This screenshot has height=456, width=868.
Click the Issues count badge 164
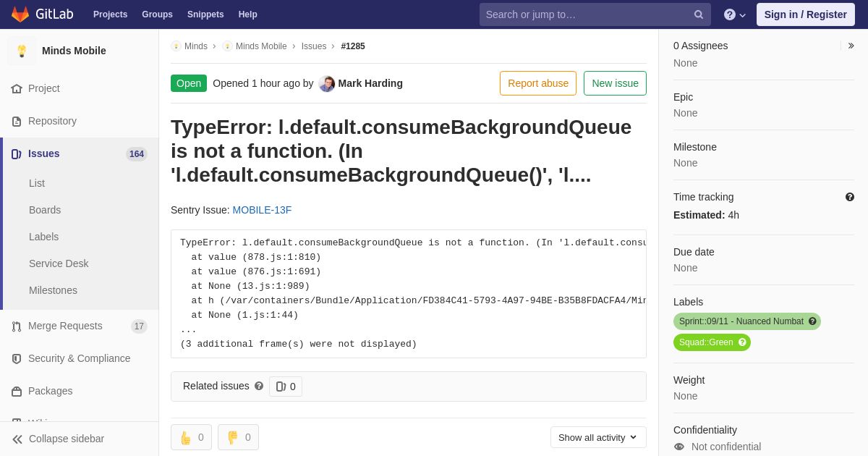click(137, 154)
